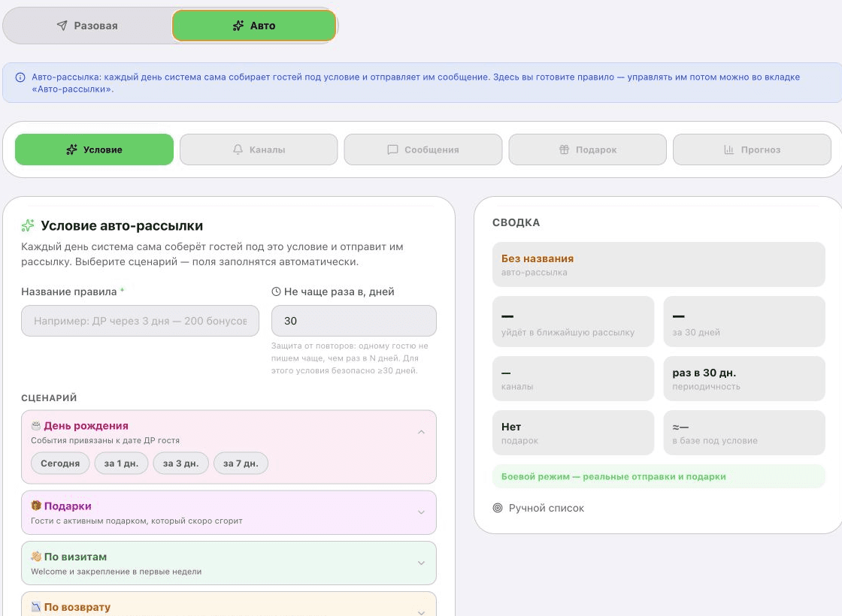Open the Прогноз step tab
Viewport: 842px width, 616px height.
[x=752, y=149]
